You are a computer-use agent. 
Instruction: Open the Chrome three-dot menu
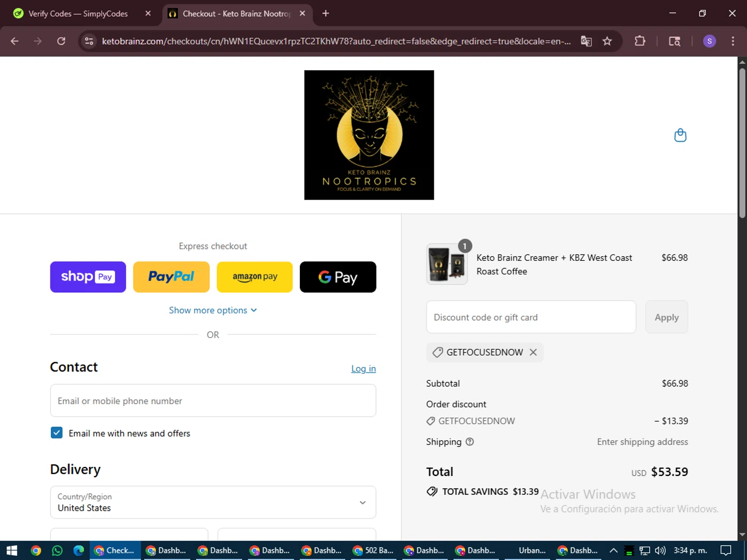click(733, 41)
